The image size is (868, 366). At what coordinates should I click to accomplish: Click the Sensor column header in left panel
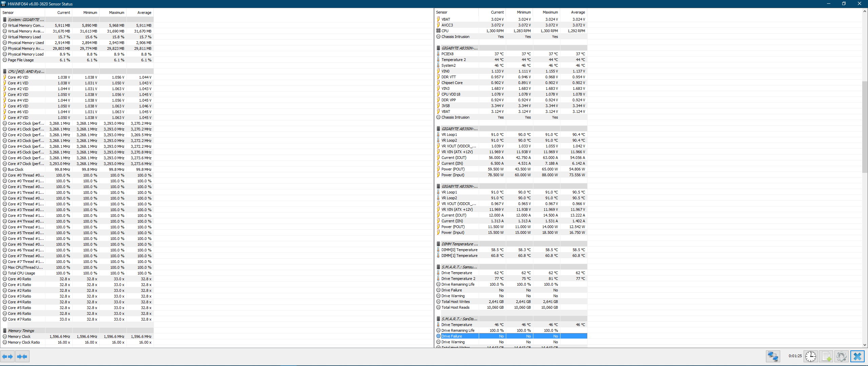tap(8, 13)
